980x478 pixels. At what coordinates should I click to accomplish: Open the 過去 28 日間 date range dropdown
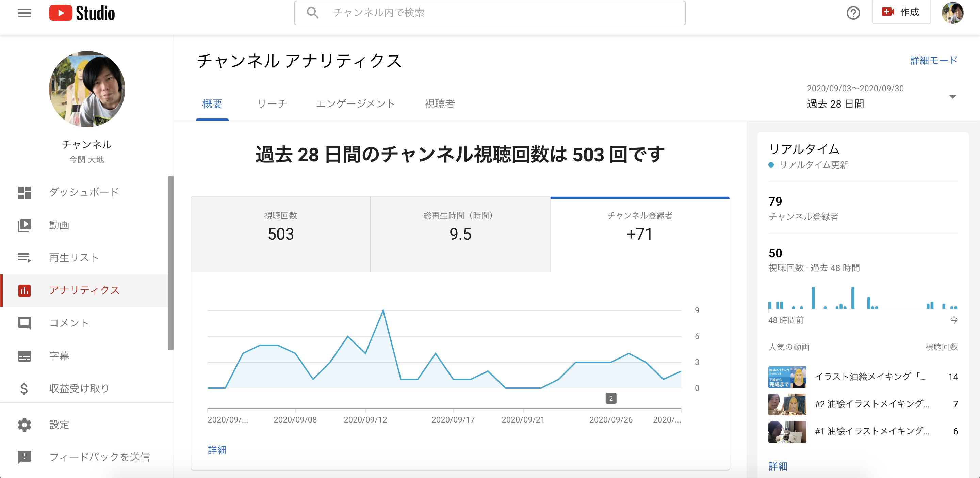tap(882, 97)
